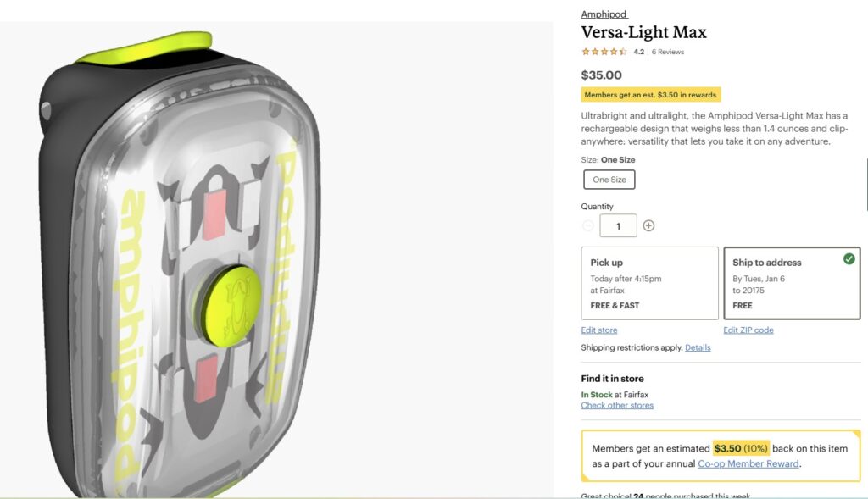
Task: Click the minus icon to decrease quantity
Action: coord(588,226)
